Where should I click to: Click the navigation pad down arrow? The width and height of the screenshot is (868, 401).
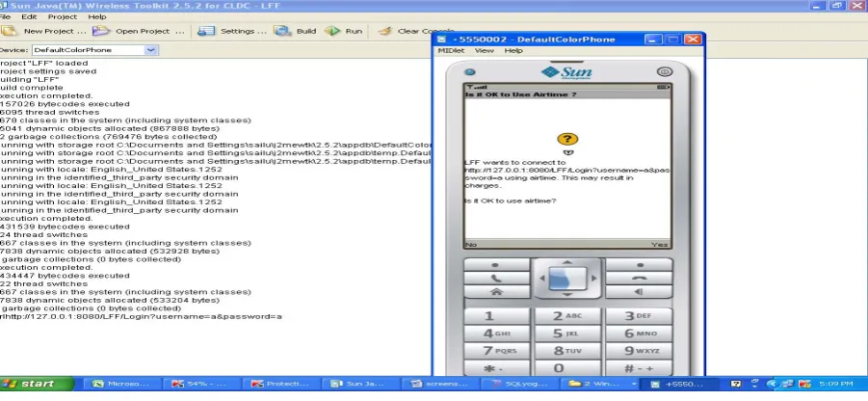[567, 295]
